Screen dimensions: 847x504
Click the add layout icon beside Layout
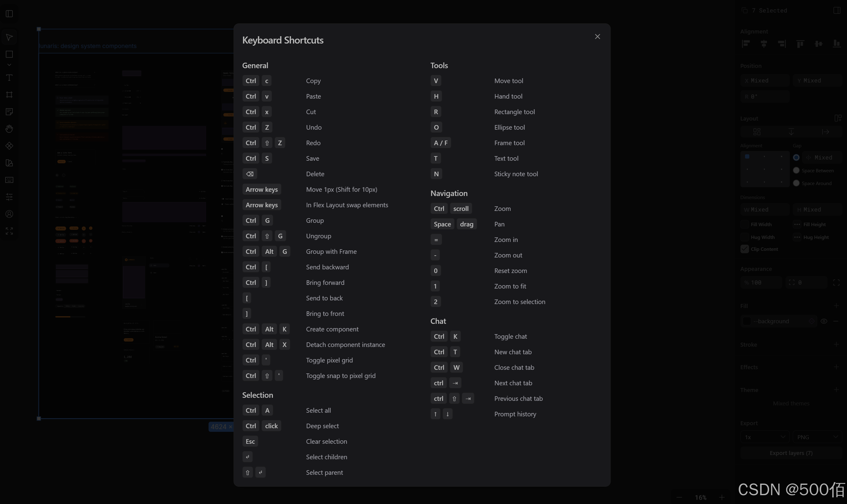[x=838, y=118]
